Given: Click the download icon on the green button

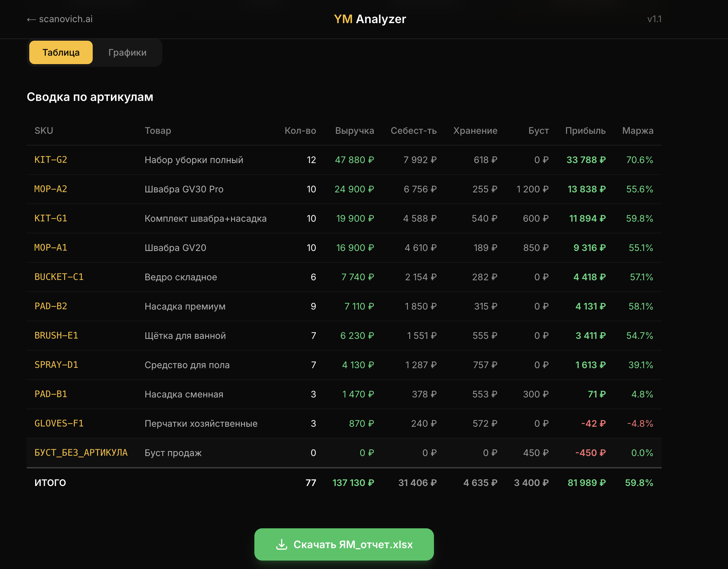Looking at the screenshot, I should pyautogui.click(x=282, y=544).
